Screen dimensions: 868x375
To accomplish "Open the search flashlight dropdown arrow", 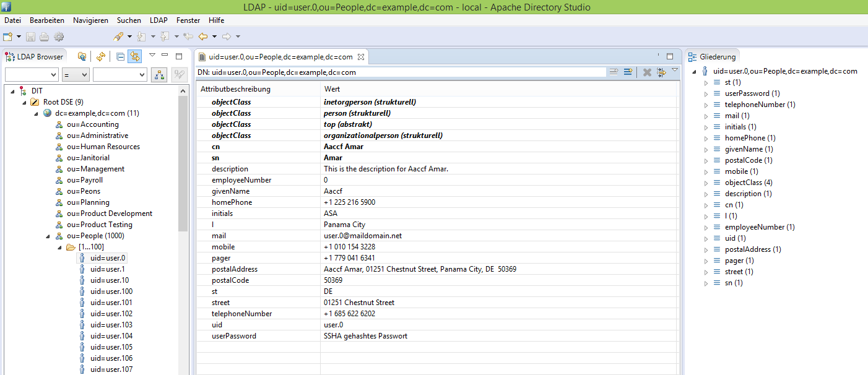I will coord(129,37).
